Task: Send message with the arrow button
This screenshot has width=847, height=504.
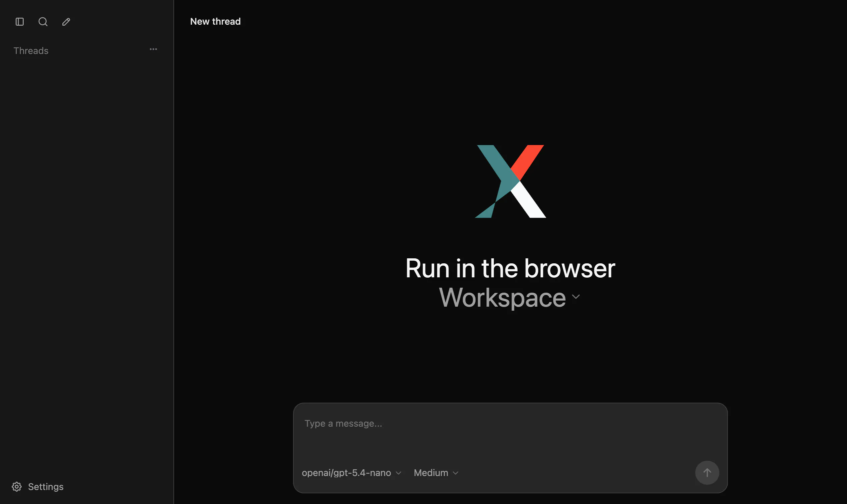Action: point(707,472)
